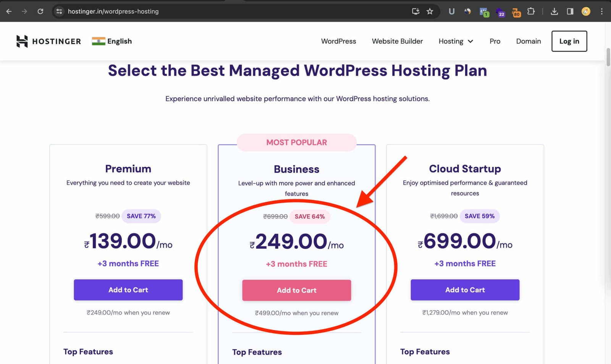Click the Premium ₹249.00/mo renewal note
This screenshot has width=611, height=364.
[128, 313]
